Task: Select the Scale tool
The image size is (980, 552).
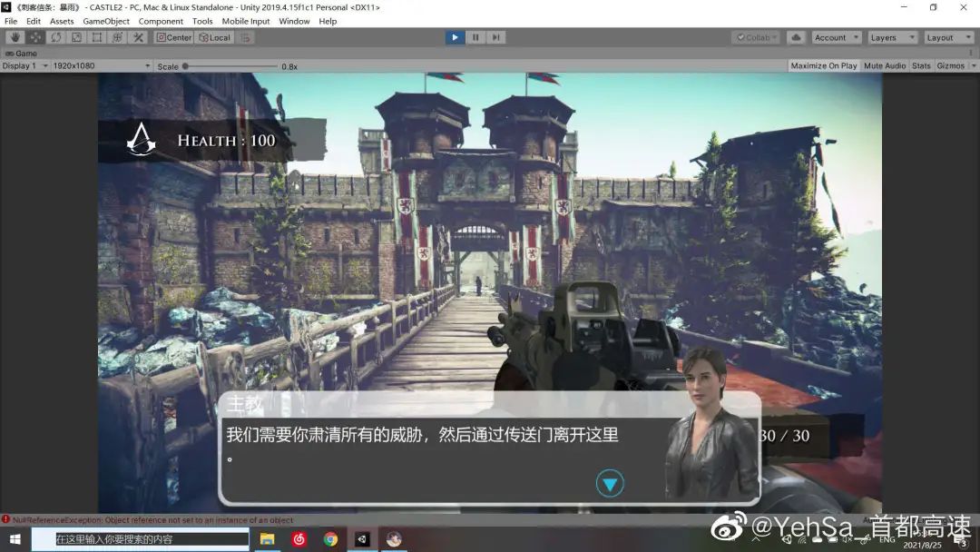Action: 76,37
